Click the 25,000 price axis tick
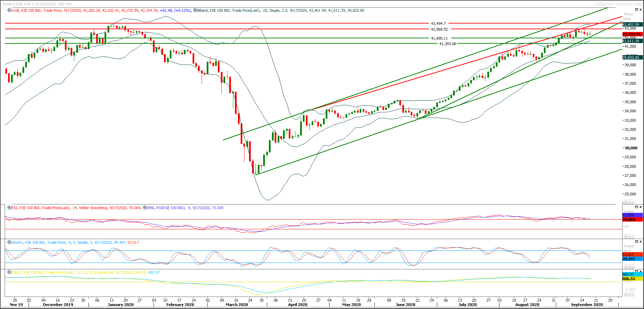Viewport: 644px width, 309px height. pos(631,194)
